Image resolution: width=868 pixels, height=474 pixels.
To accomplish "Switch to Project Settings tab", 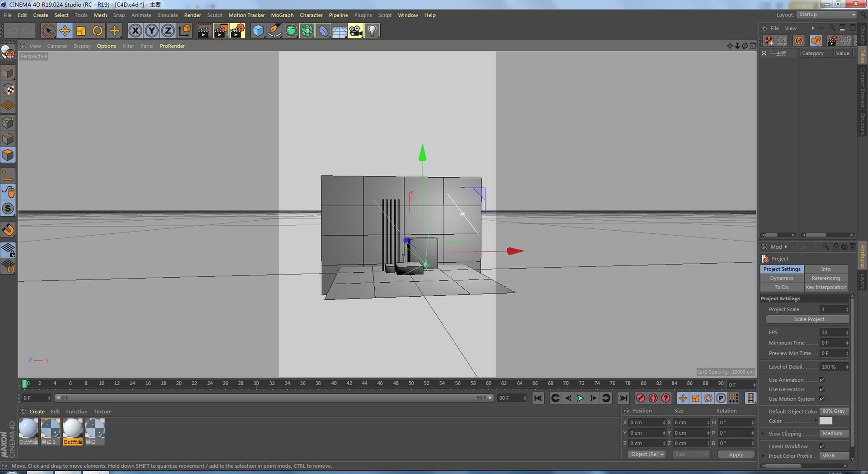I will (782, 269).
